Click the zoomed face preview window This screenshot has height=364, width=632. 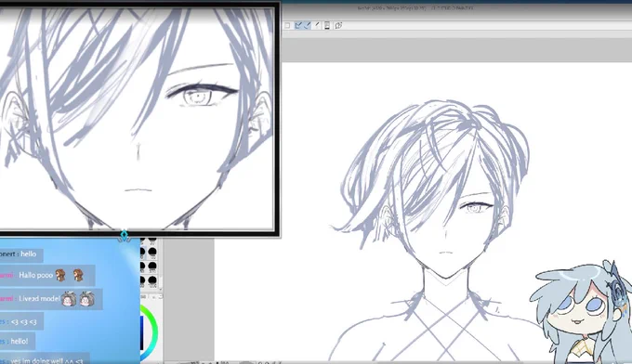coord(137,118)
